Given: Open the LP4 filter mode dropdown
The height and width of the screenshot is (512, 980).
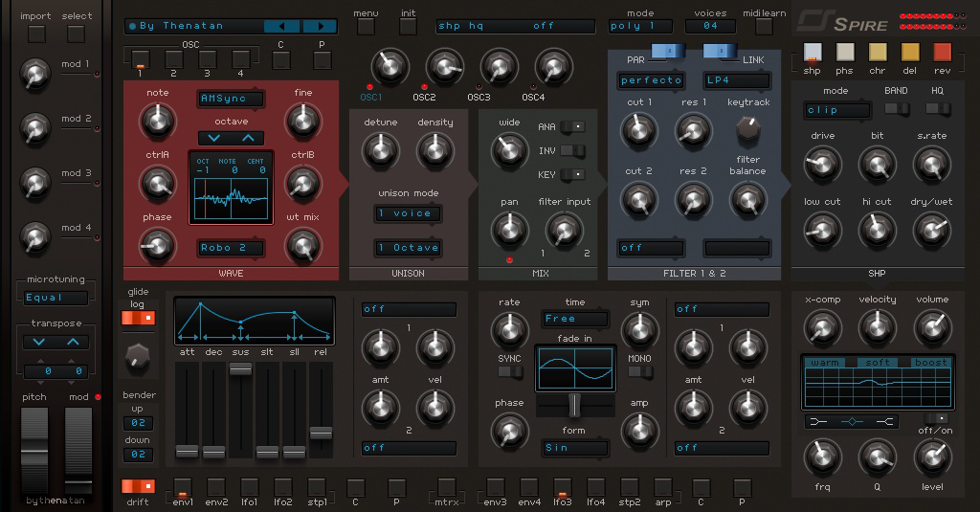Looking at the screenshot, I should coord(737,80).
